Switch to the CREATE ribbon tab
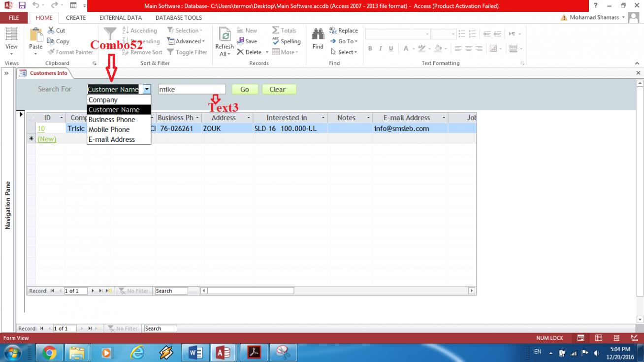644x362 pixels. 76,17
